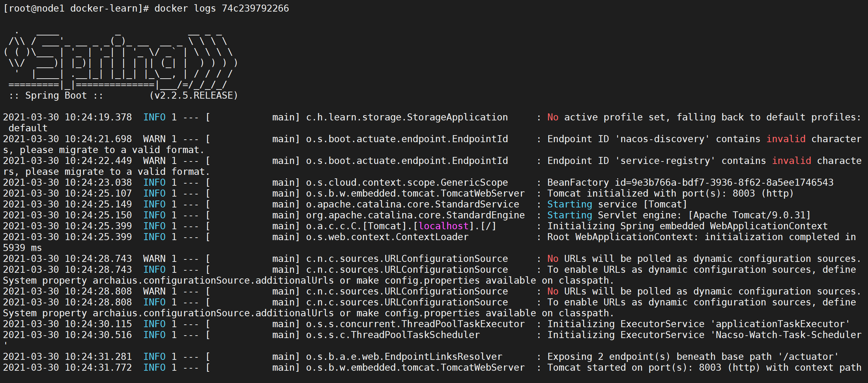Click 'Nacso-Watch-Task-Scheduler' text

point(788,335)
